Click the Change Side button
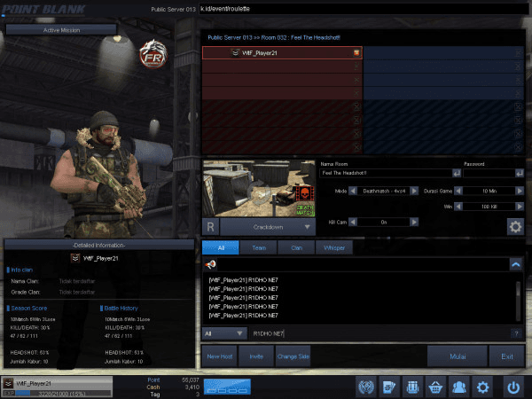The image size is (532, 399). click(x=293, y=356)
